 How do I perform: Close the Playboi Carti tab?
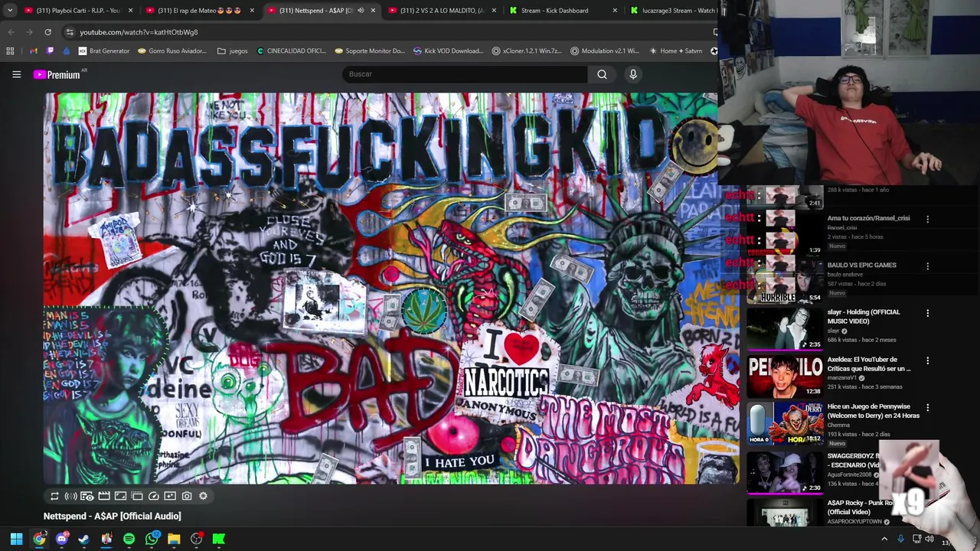130,11
